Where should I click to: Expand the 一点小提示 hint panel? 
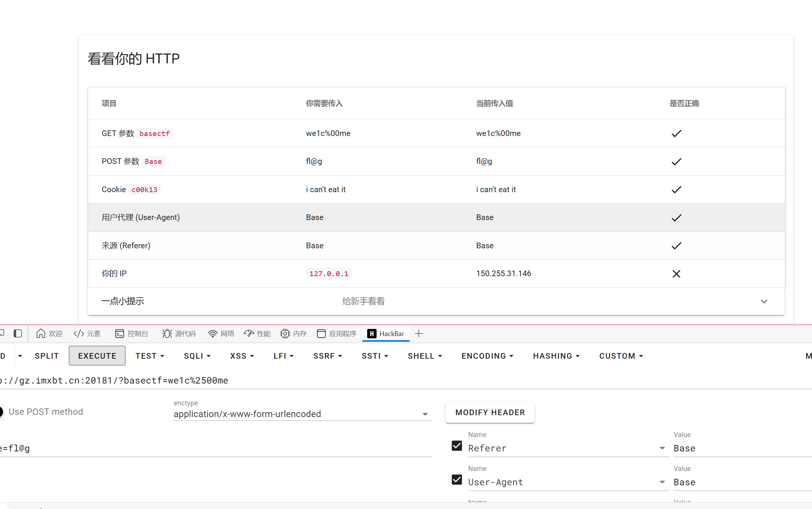coord(764,301)
